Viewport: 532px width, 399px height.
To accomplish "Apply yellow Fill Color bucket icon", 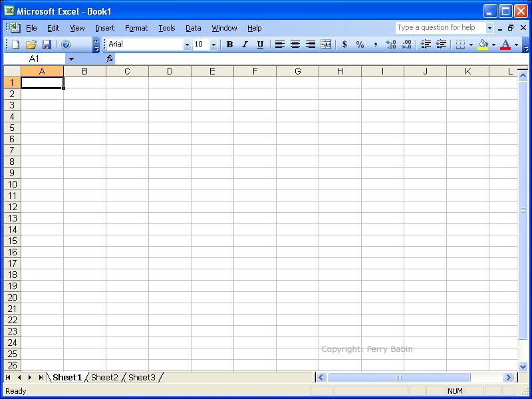I will [x=483, y=45].
